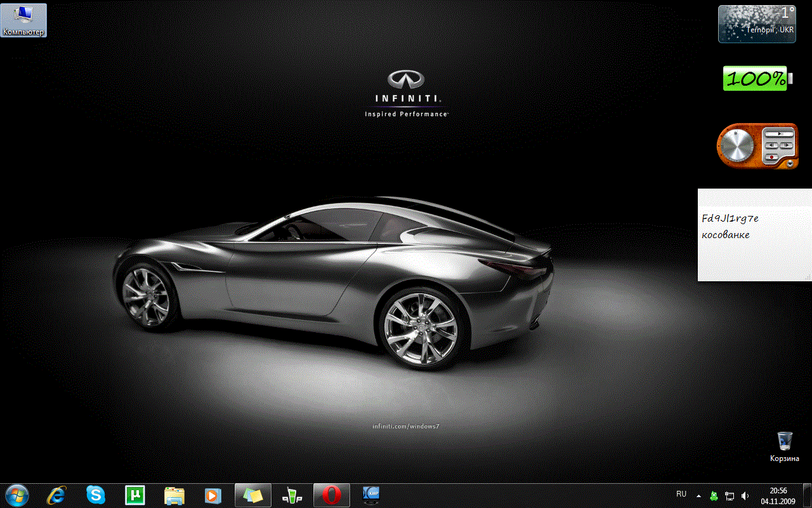This screenshot has width=812, height=508.
Task: Open the QIP messenger taskbar icon
Action: tap(292, 495)
